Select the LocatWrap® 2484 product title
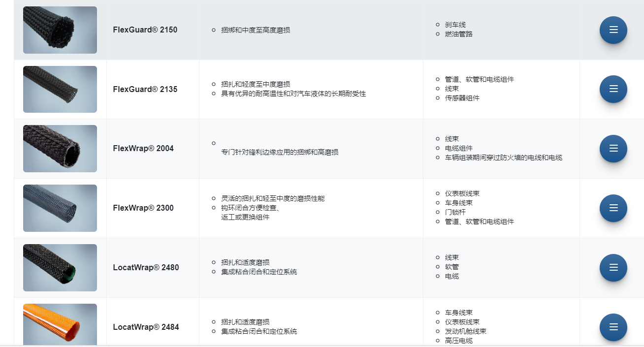 pyautogui.click(x=146, y=327)
